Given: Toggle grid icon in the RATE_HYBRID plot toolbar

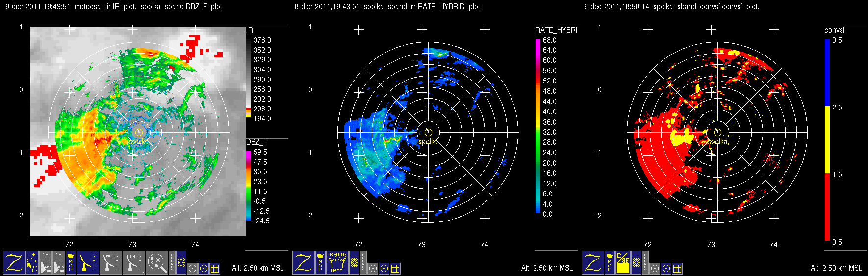Looking at the screenshot, I should point(395,269).
